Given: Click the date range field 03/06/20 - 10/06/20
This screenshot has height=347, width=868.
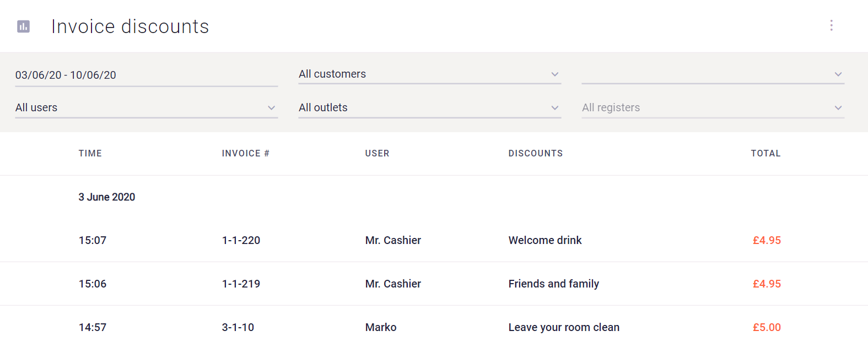Looking at the screenshot, I should click(66, 75).
